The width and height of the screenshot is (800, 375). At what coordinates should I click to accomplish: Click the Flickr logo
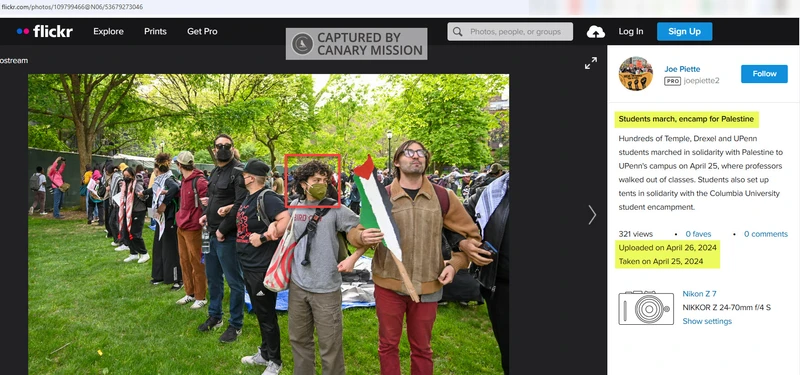point(45,31)
